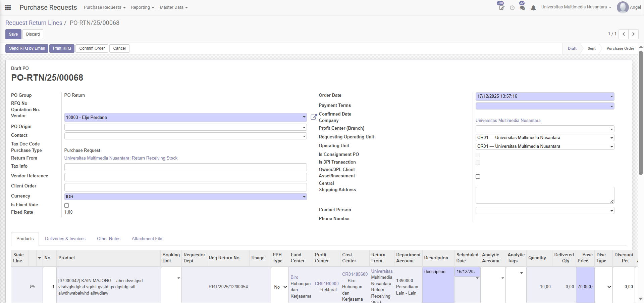Switch to Deliveries & Invoices tab
The height and width of the screenshot is (303, 644).
click(65, 239)
